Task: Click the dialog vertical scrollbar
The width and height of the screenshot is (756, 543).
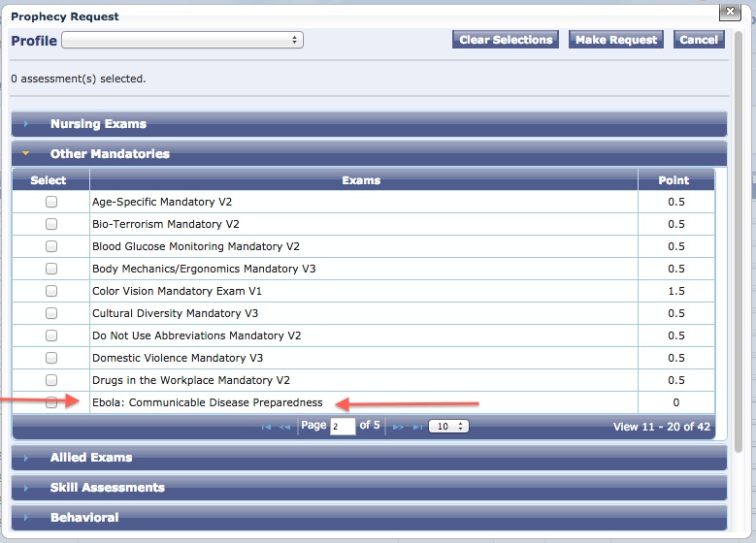Action: coord(739,240)
